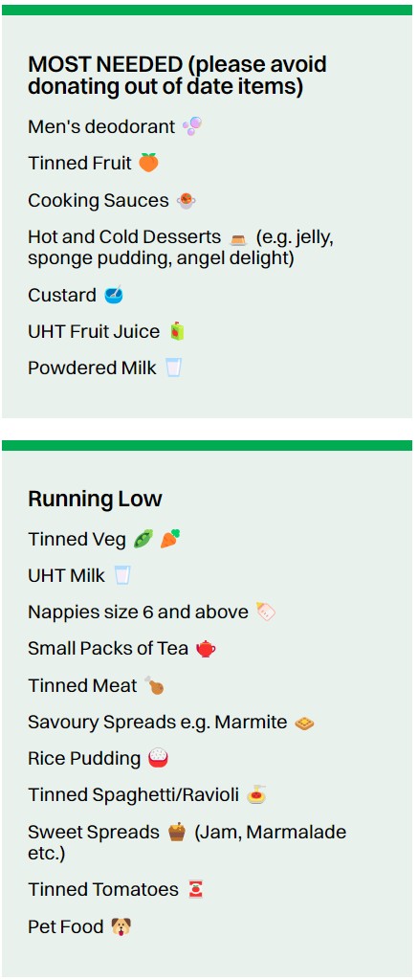Click the waffle emoji after Marmite

coord(304,724)
